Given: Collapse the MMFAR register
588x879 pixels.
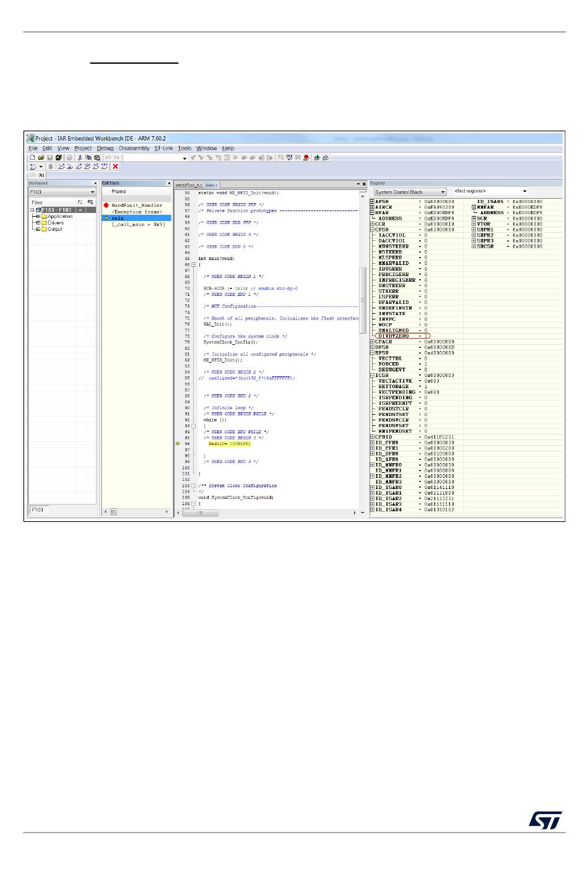Looking at the screenshot, I should tap(474, 207).
